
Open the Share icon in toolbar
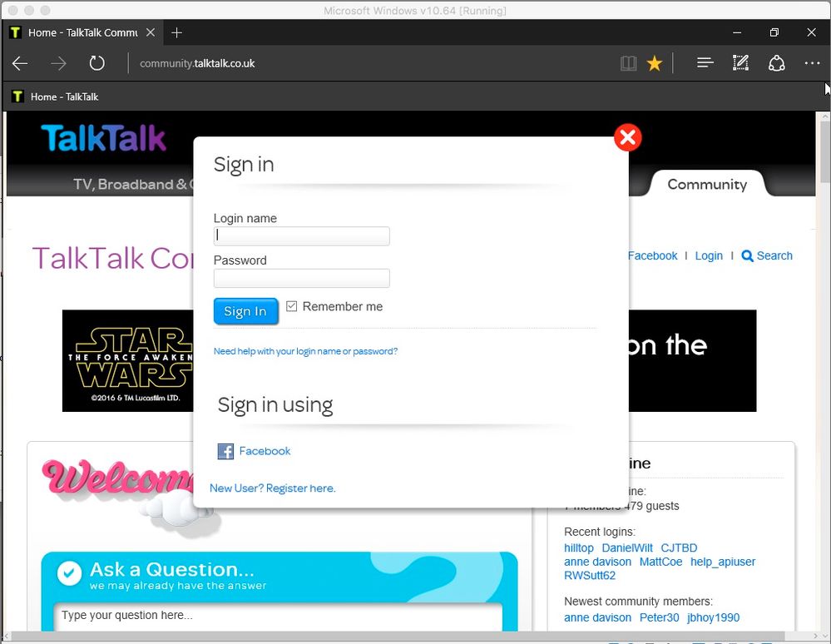pos(776,63)
